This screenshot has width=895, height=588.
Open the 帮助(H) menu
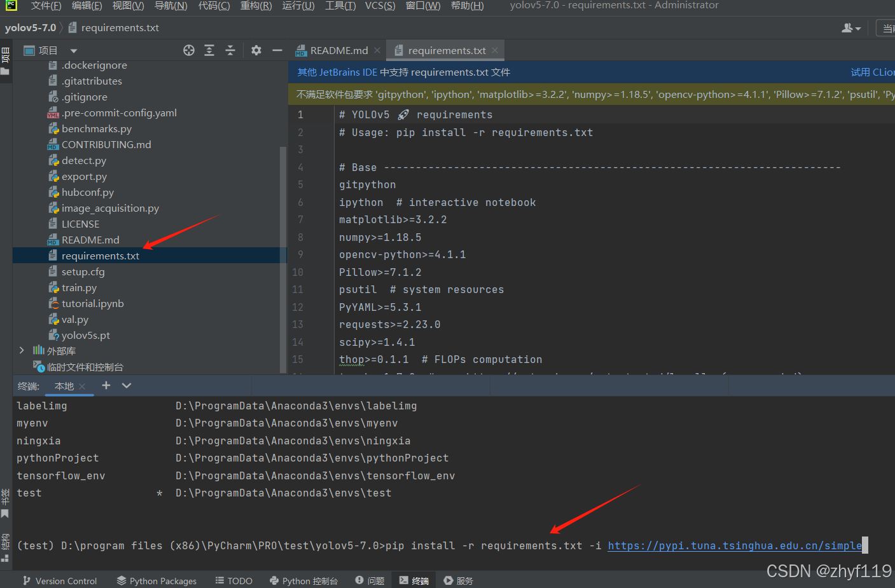pyautogui.click(x=467, y=6)
